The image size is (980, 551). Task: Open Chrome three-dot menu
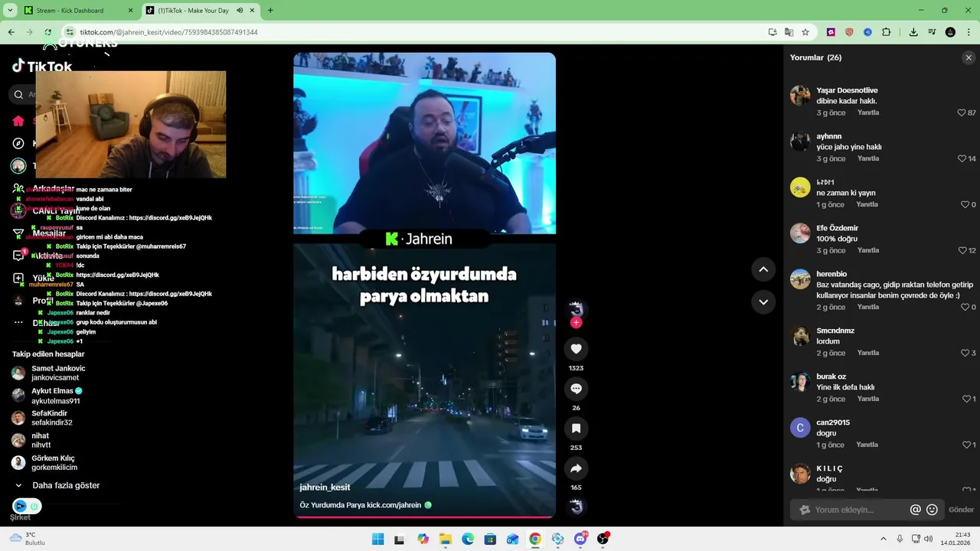(x=969, y=32)
